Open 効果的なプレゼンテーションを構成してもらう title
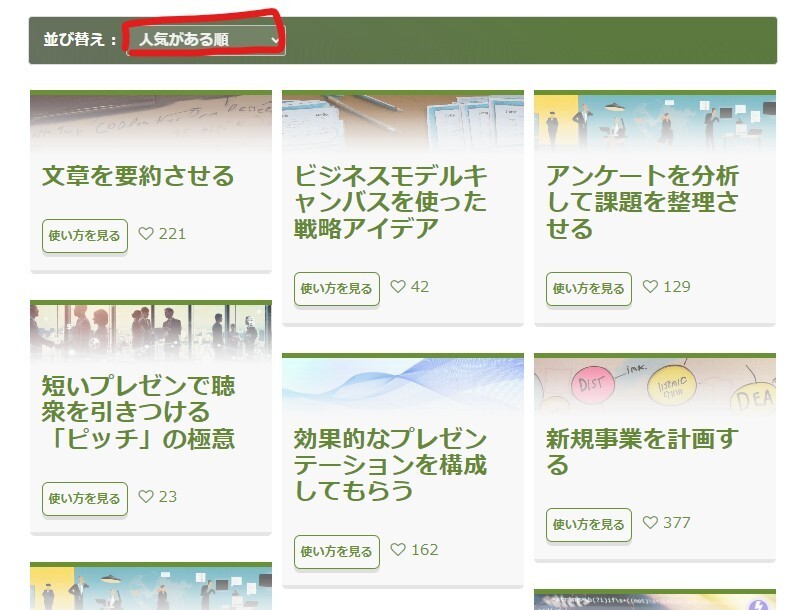 coord(390,465)
